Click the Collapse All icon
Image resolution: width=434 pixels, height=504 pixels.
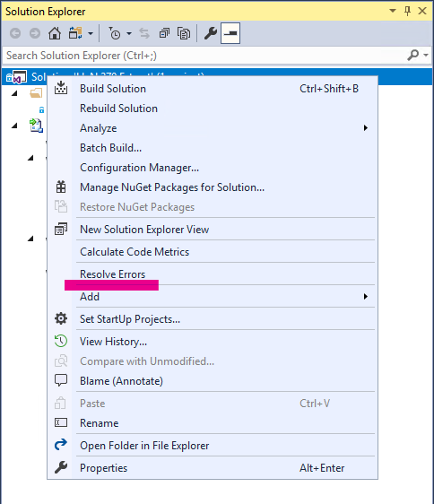(164, 33)
